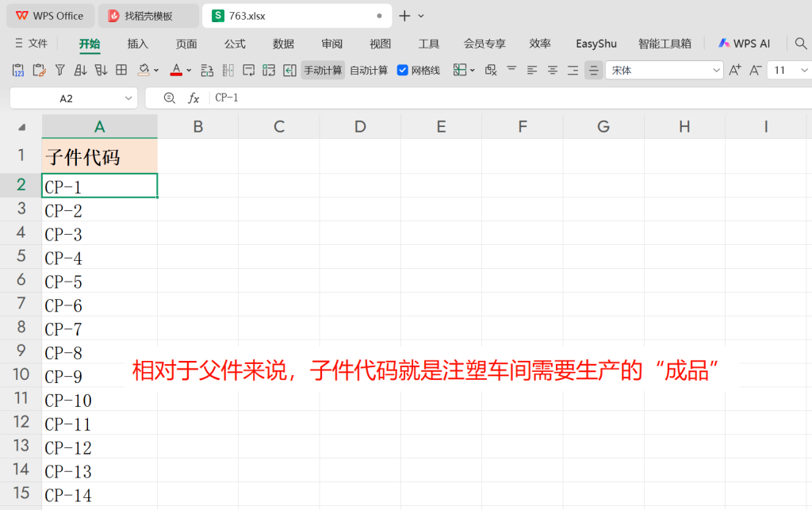Switch to the 视图 ribbon tab

point(380,44)
